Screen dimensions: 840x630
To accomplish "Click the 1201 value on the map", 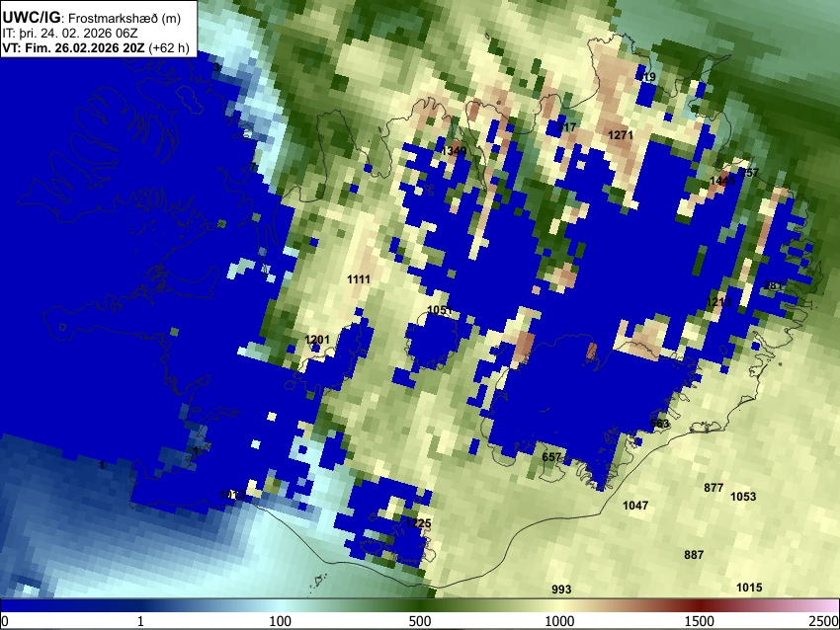I will [317, 340].
